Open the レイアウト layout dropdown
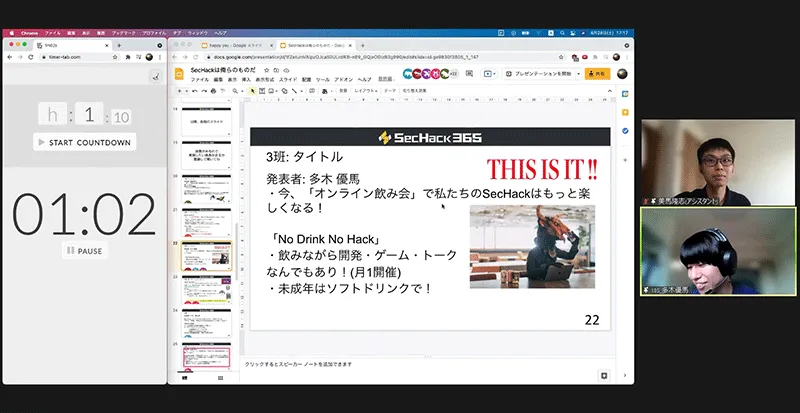 point(362,91)
